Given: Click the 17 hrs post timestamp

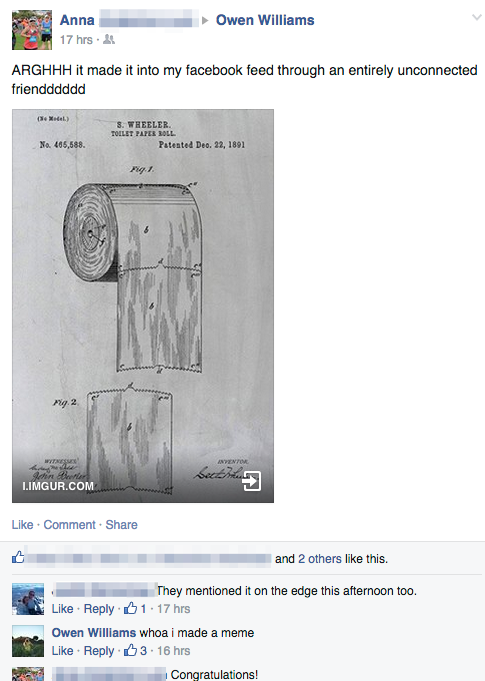Looking at the screenshot, I should (76, 40).
